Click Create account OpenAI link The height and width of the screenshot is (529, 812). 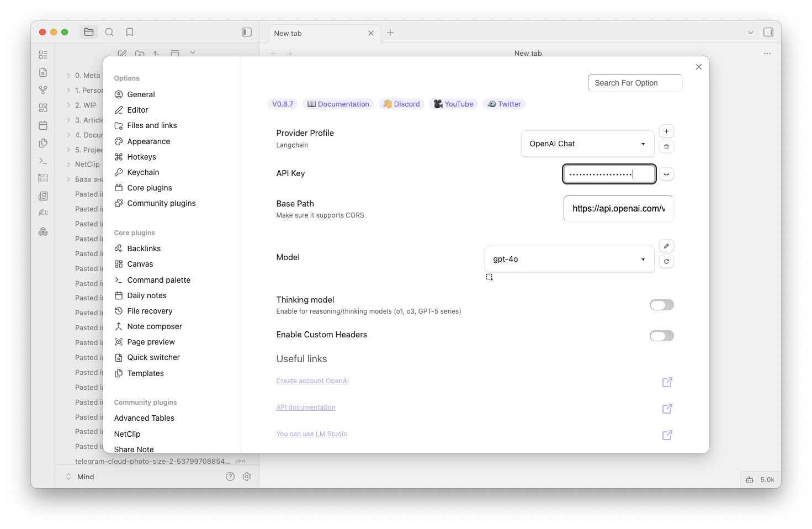[312, 381]
